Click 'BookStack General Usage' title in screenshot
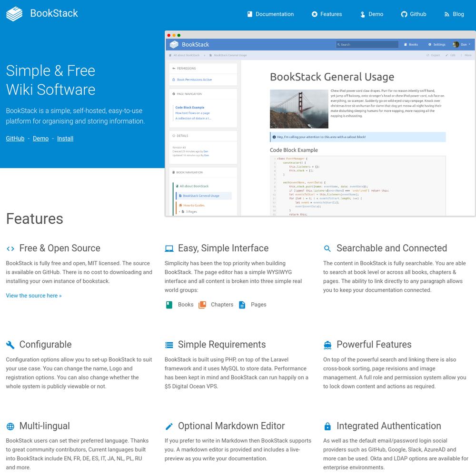 [x=332, y=77]
